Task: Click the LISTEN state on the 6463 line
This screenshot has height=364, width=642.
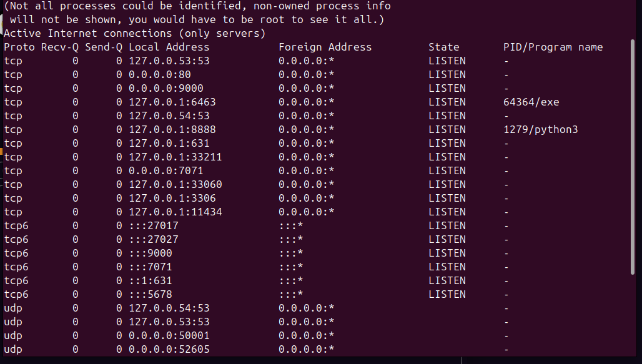Action: point(447,102)
